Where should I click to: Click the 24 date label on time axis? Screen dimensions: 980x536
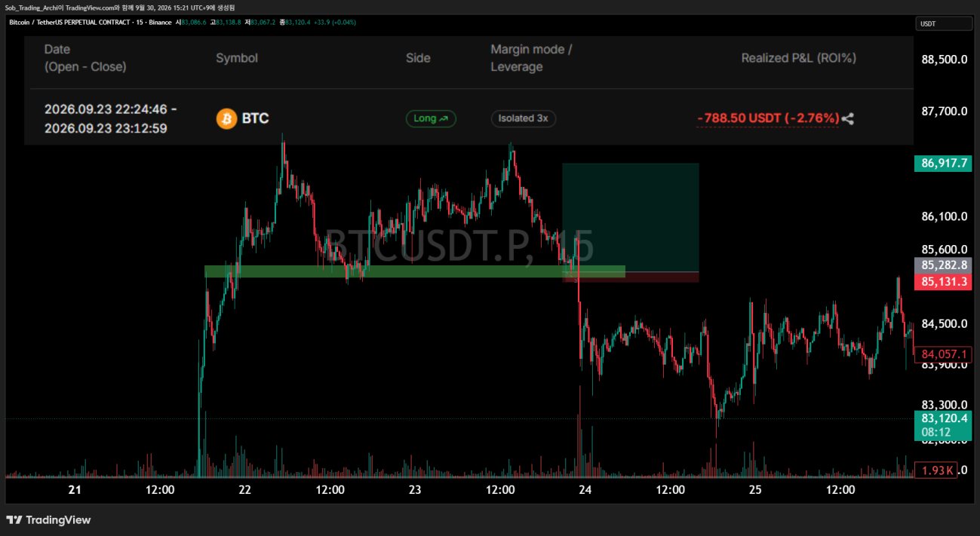[585, 489]
